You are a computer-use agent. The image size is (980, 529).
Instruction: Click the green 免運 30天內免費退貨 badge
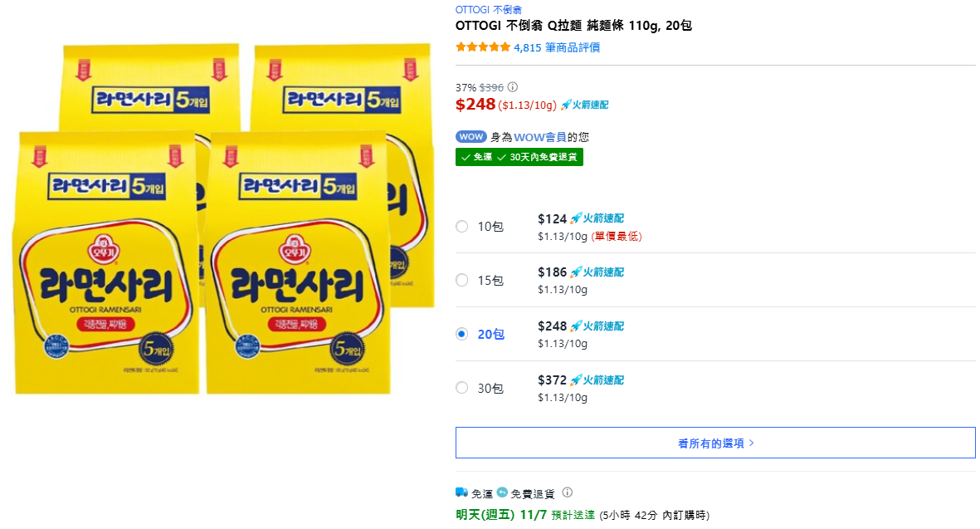[519, 157]
